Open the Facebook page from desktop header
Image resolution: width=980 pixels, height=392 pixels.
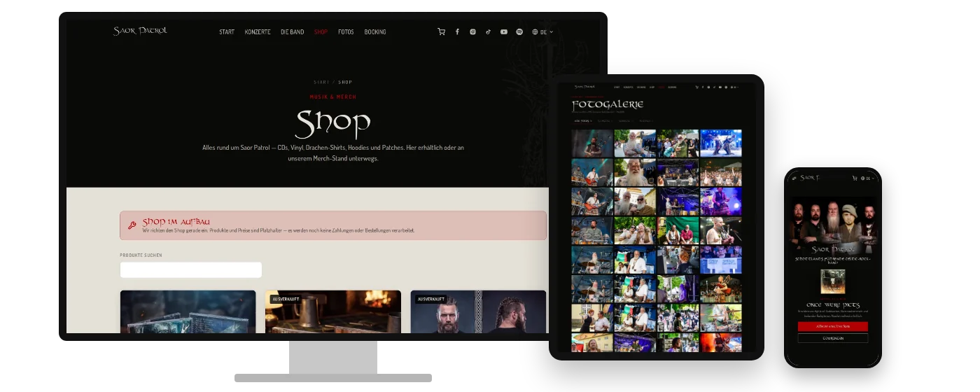coord(457,31)
